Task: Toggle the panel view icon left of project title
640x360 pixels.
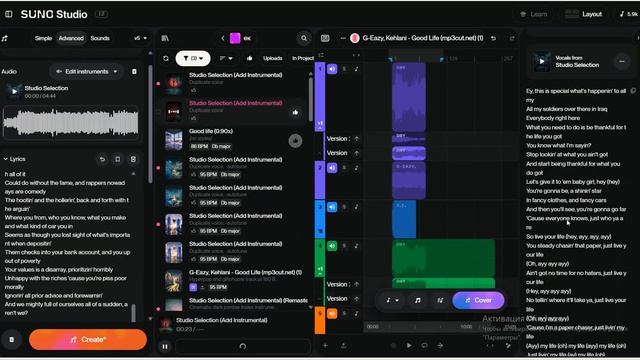Action: coord(325,38)
